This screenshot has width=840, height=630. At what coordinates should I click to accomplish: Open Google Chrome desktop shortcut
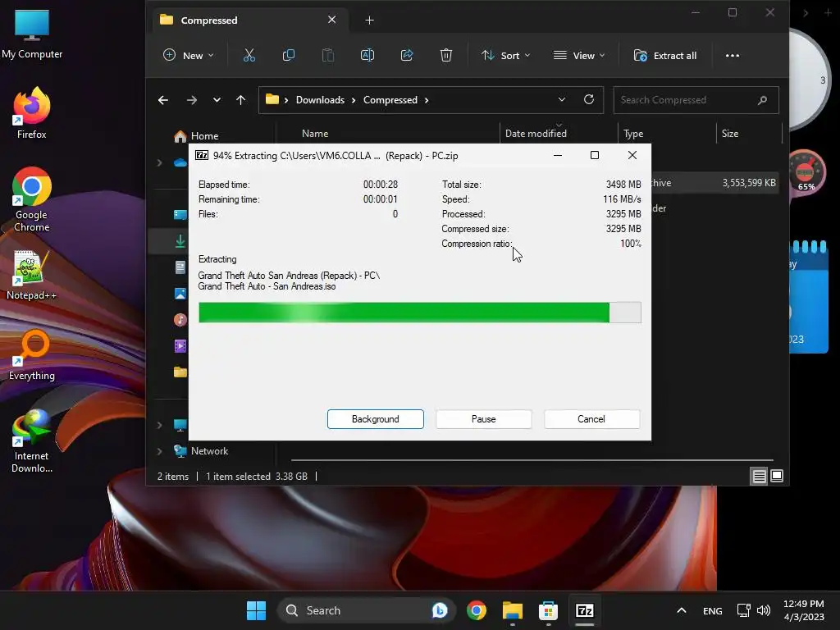[x=32, y=199]
